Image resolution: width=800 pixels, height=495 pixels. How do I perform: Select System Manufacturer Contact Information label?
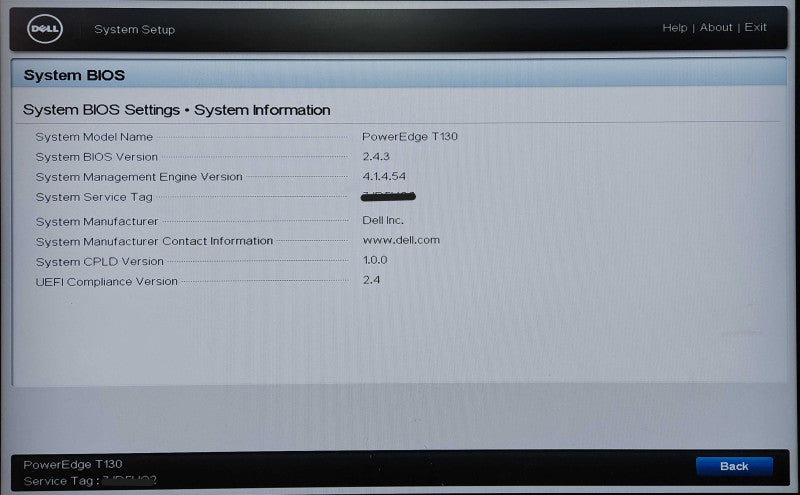(x=155, y=241)
